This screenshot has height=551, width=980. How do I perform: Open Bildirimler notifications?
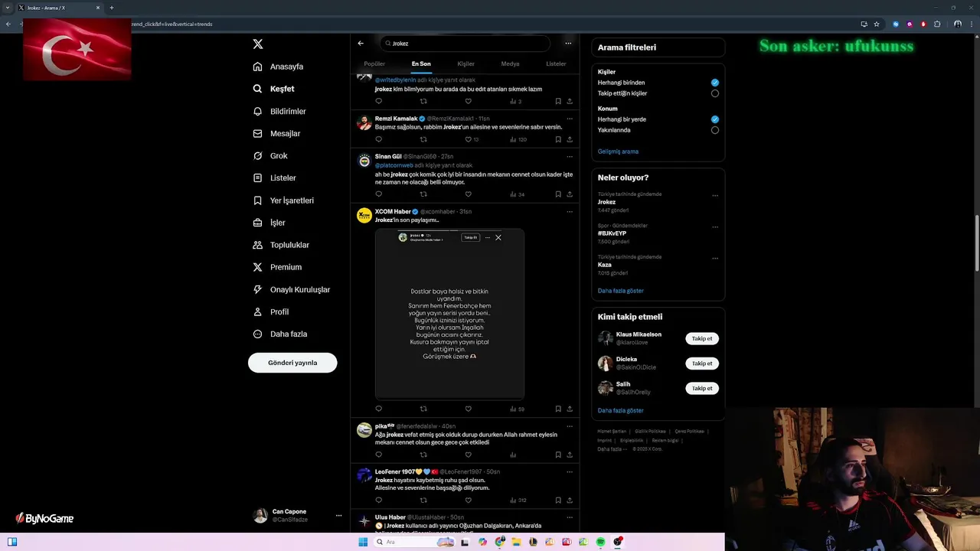coord(279,111)
